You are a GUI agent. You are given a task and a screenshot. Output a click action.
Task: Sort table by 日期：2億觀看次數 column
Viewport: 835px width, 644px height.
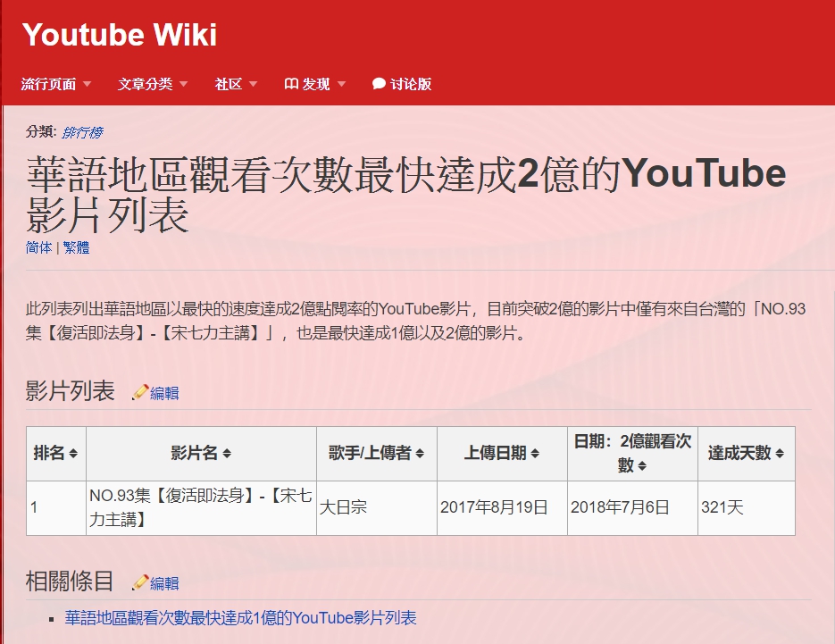pyautogui.click(x=632, y=454)
